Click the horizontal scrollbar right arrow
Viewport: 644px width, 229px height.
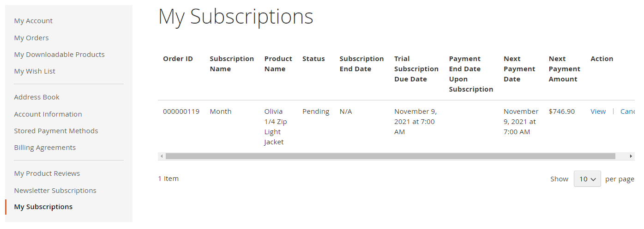pyautogui.click(x=631, y=156)
